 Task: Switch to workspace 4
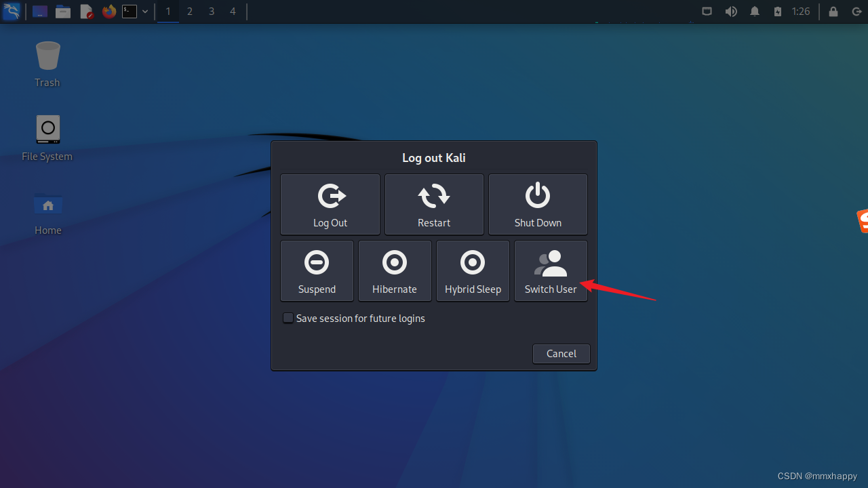click(x=233, y=12)
